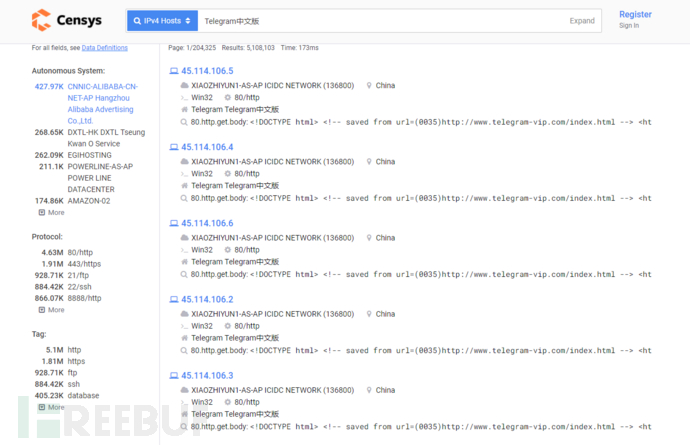Click the host icon beside 45.114.106.5
Image resolution: width=690 pixels, height=445 pixels.
pyautogui.click(x=174, y=71)
